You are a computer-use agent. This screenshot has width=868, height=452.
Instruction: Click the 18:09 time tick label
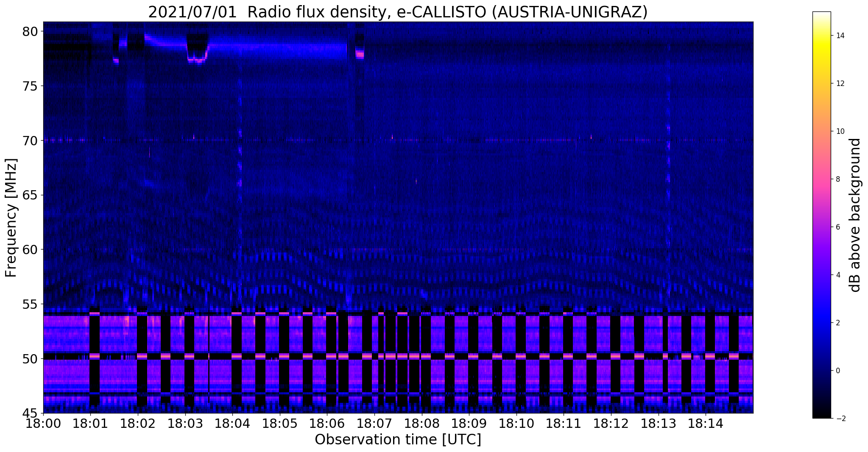[x=469, y=423]
